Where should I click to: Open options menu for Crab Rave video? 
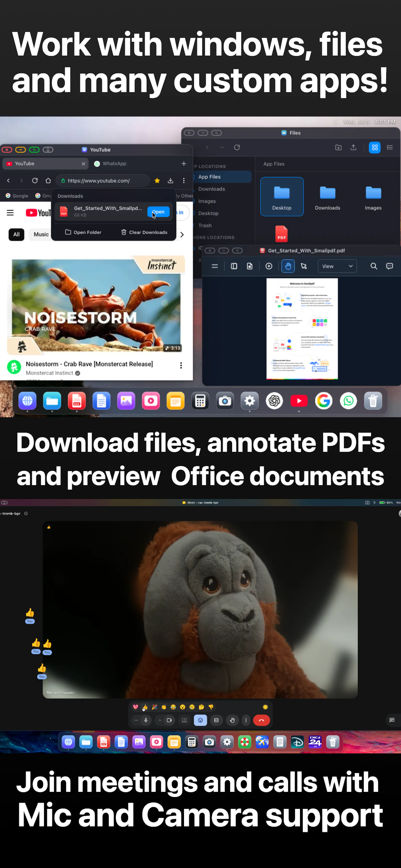tap(181, 365)
